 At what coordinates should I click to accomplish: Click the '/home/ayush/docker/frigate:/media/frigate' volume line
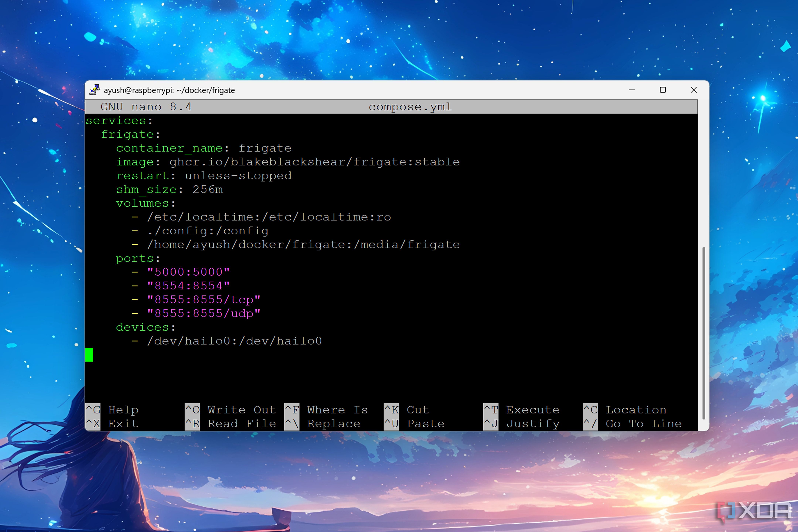click(296, 245)
